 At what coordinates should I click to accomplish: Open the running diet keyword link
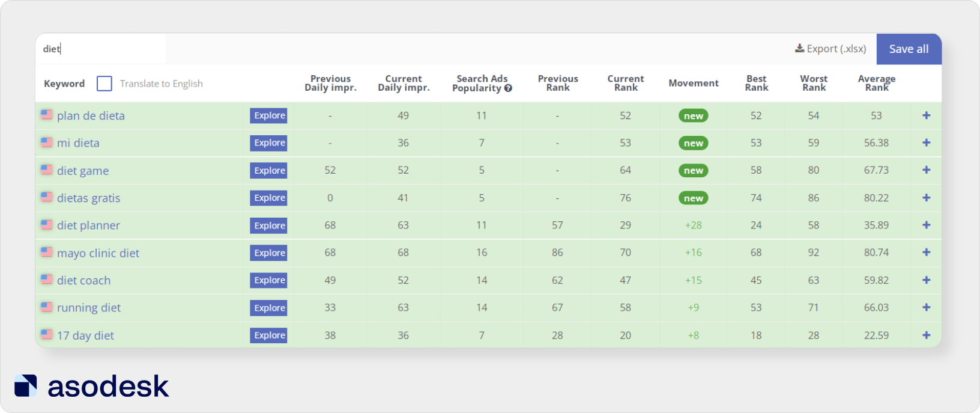88,307
